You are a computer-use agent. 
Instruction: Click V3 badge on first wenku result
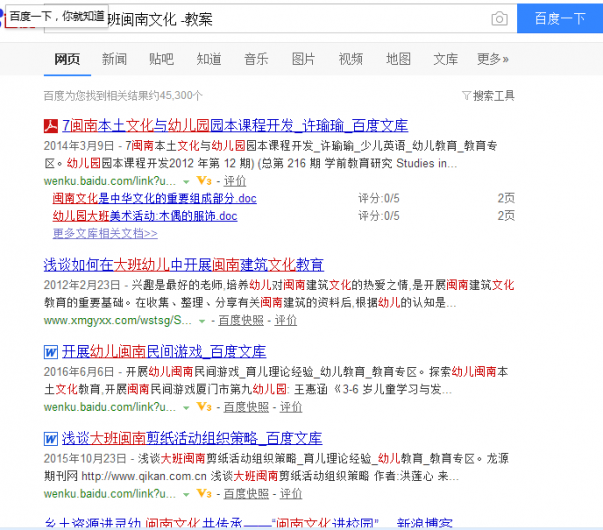click(204, 181)
